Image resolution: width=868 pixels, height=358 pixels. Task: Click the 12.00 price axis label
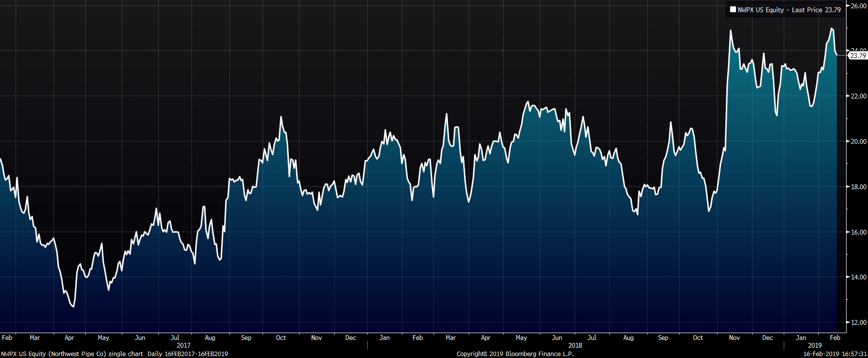[x=858, y=322]
